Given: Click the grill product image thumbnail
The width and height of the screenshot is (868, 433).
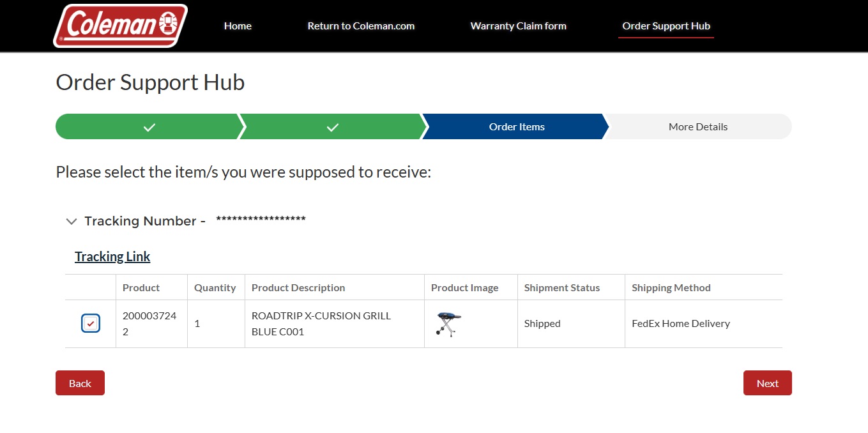Looking at the screenshot, I should point(448,324).
